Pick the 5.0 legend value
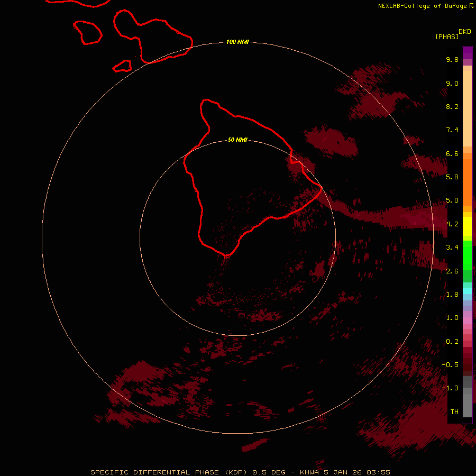Viewport: 476px width, 476px height. coord(452,200)
